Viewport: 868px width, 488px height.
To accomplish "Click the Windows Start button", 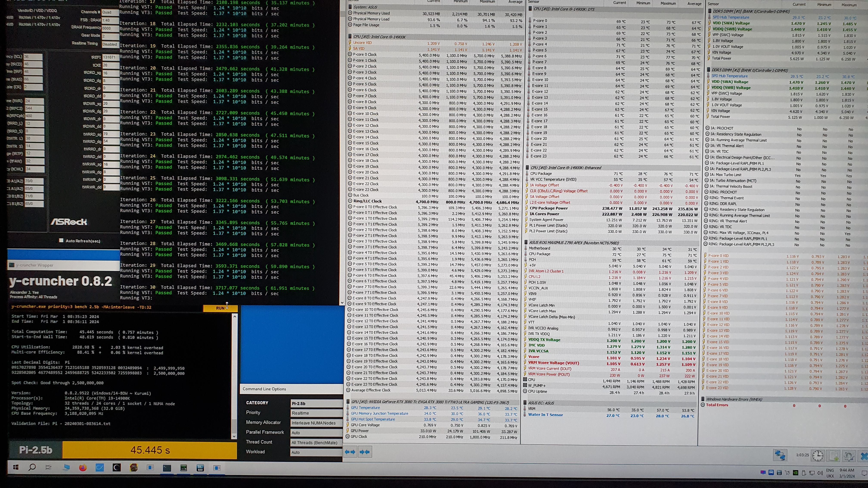I will 16,467.
